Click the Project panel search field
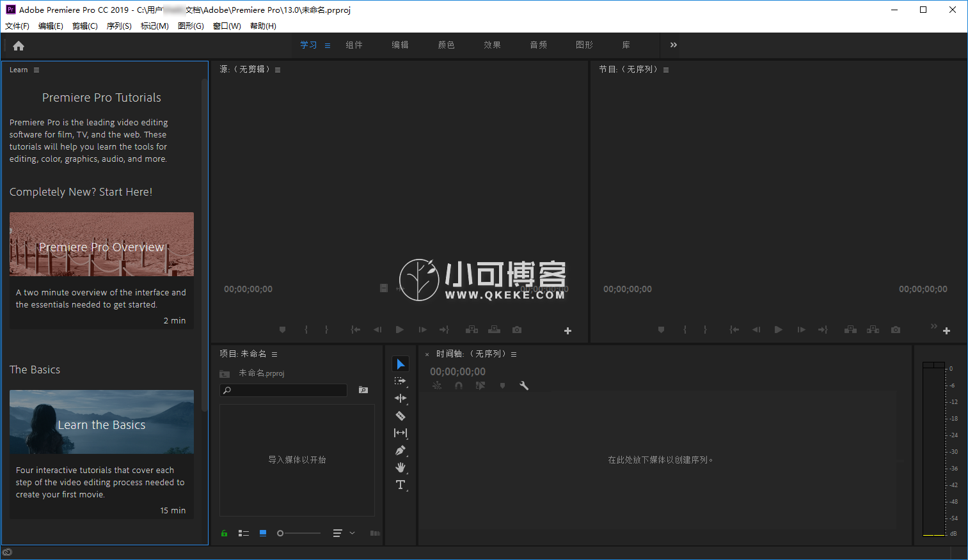This screenshot has height=560, width=968. 283,390
